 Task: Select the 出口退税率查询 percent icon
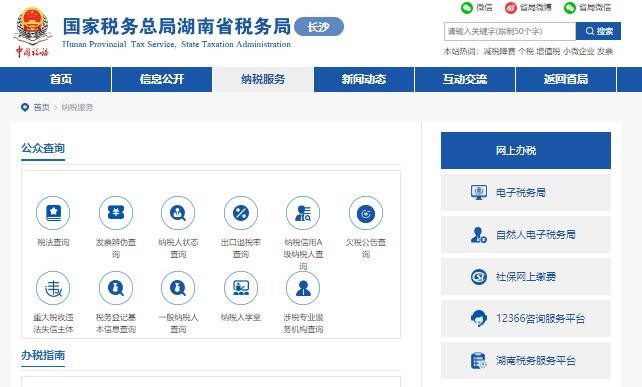click(241, 213)
